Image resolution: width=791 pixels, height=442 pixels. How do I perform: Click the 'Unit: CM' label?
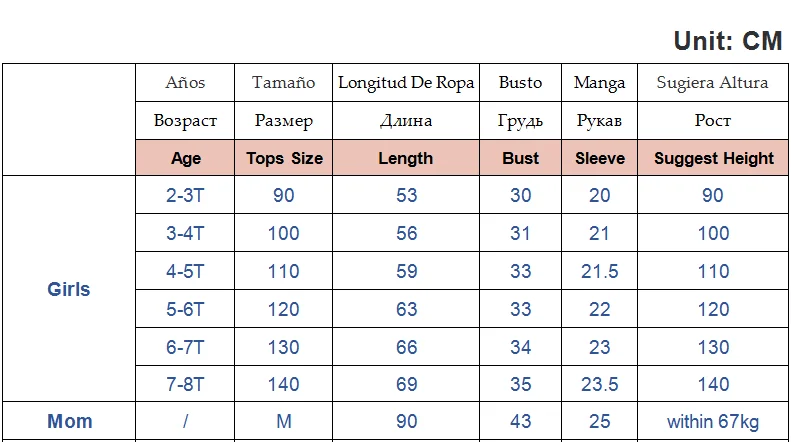pos(727,41)
